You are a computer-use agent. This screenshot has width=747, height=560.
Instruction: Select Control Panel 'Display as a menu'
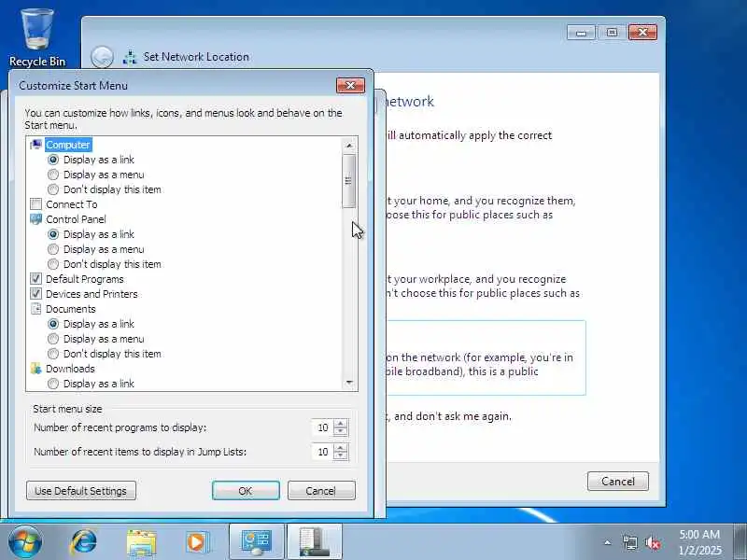click(53, 249)
